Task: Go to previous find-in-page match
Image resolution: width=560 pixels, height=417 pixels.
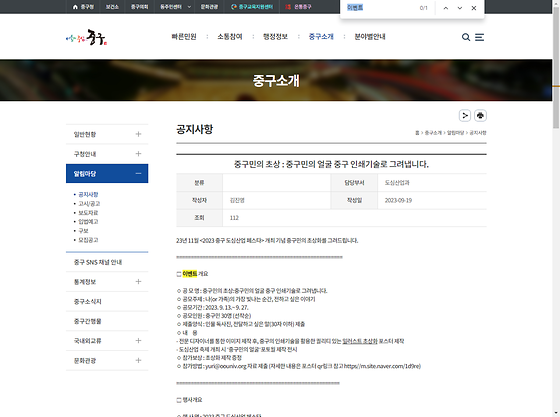Action: pyautogui.click(x=446, y=8)
